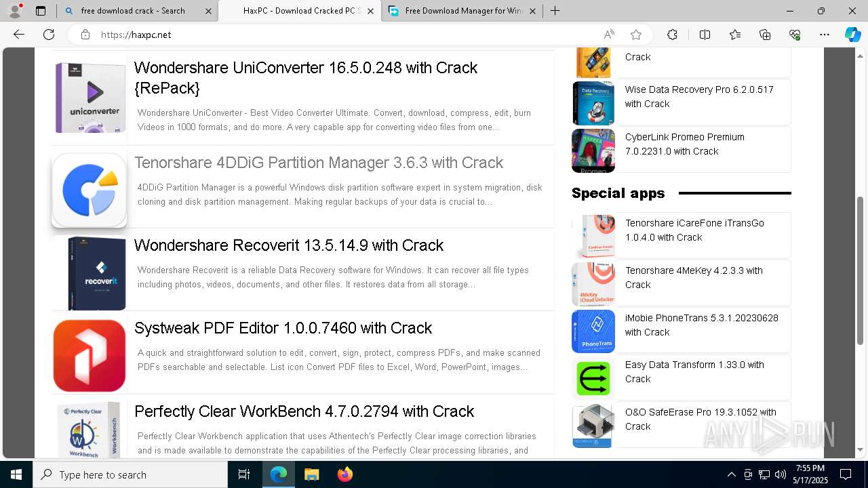Close the Free Download Manager tab
This screenshot has height=488, width=868.
click(532, 11)
